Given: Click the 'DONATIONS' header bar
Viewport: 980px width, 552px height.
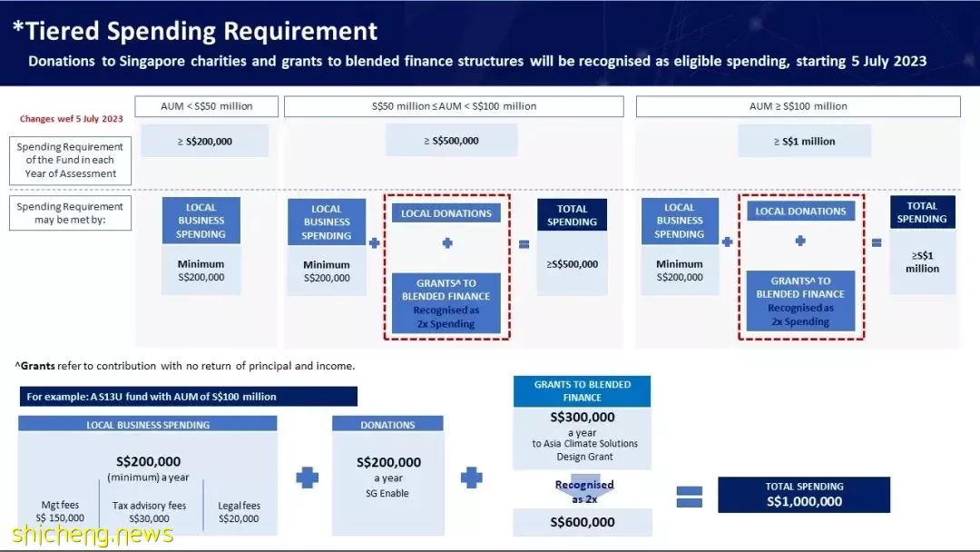Looking at the screenshot, I should click(387, 425).
